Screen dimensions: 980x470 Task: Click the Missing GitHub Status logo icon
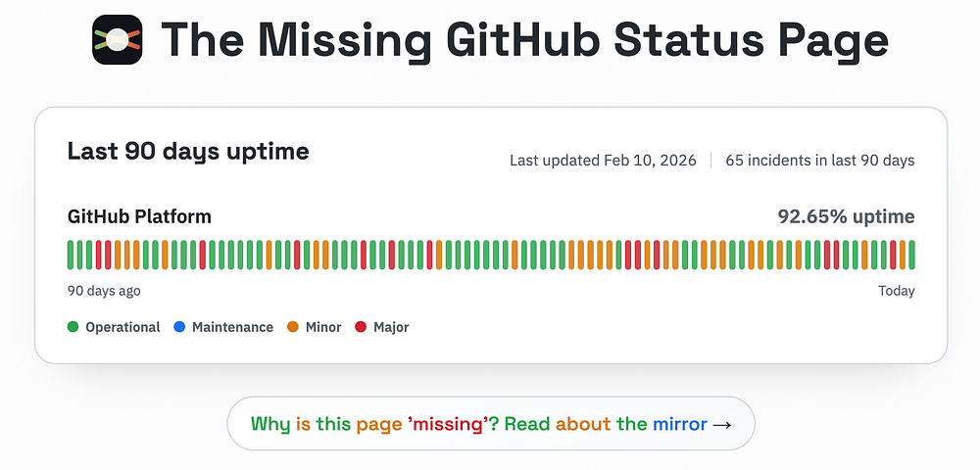(x=118, y=40)
